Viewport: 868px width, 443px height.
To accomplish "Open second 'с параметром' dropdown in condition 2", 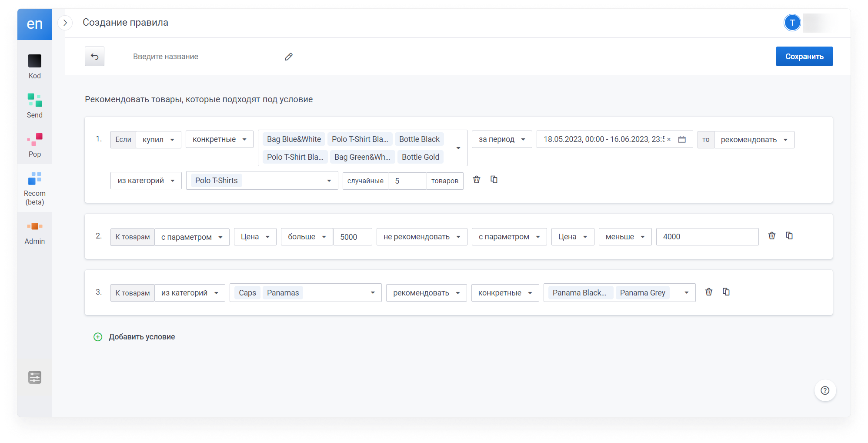I will pyautogui.click(x=509, y=237).
